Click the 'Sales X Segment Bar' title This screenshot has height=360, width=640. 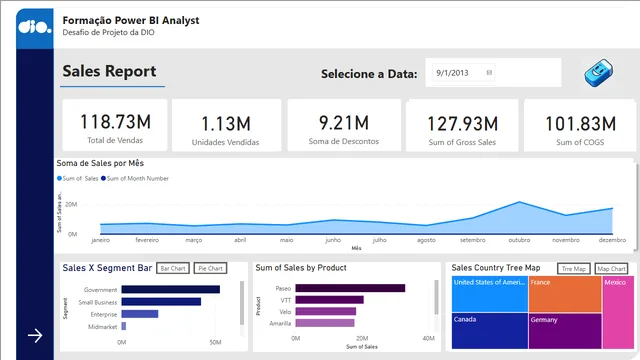pos(107,268)
